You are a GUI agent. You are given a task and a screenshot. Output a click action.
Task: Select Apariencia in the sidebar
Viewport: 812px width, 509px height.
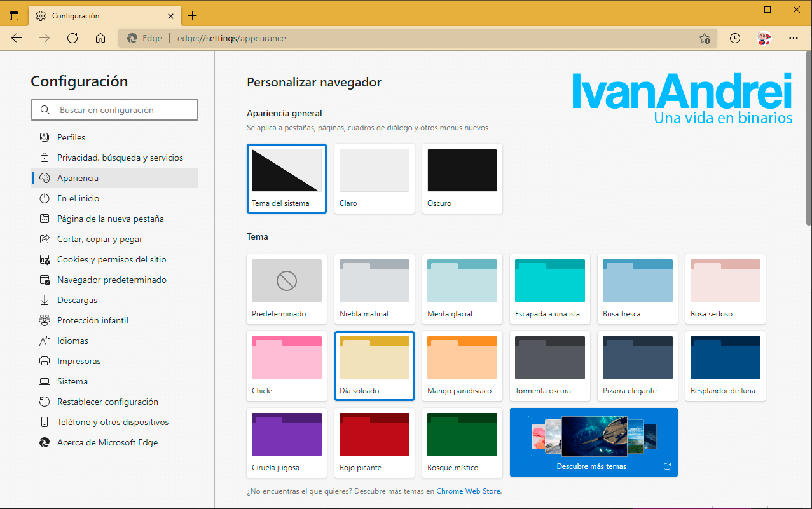114,178
